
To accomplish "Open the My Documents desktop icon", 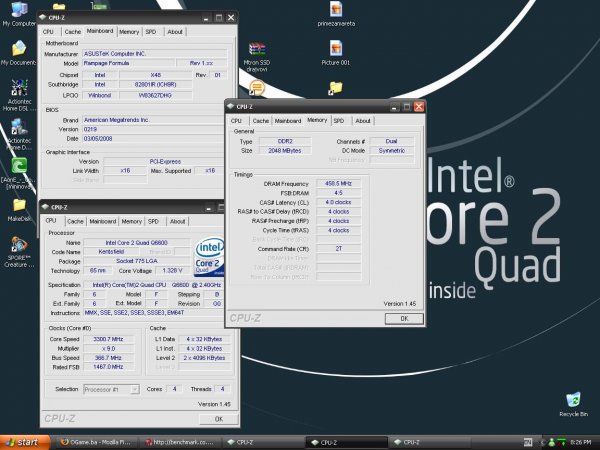I will coord(17,49).
